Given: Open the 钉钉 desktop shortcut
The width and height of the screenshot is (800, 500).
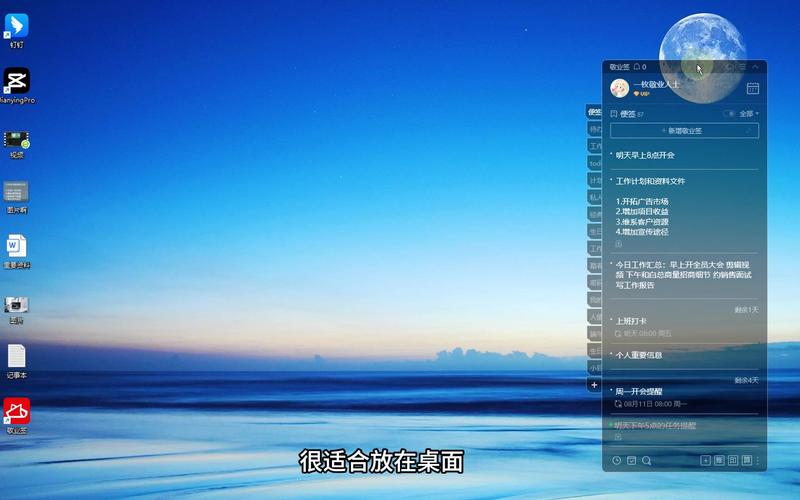Looking at the screenshot, I should pos(16,31).
